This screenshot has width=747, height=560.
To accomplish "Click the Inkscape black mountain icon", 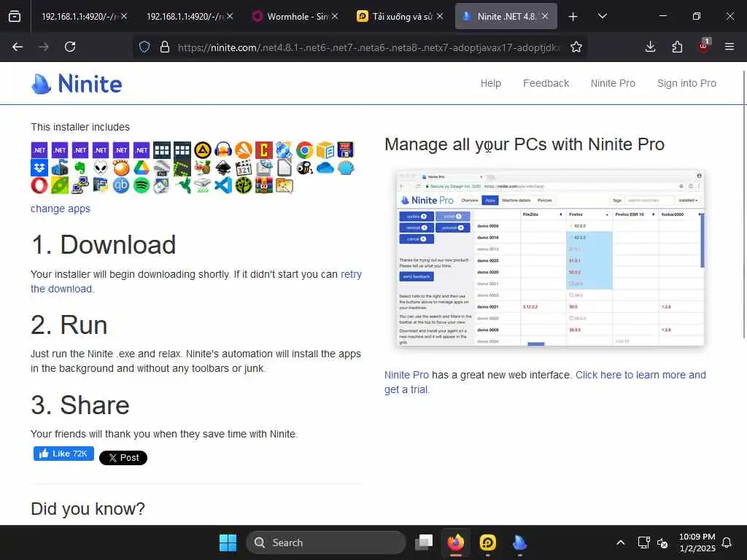I will [x=223, y=168].
